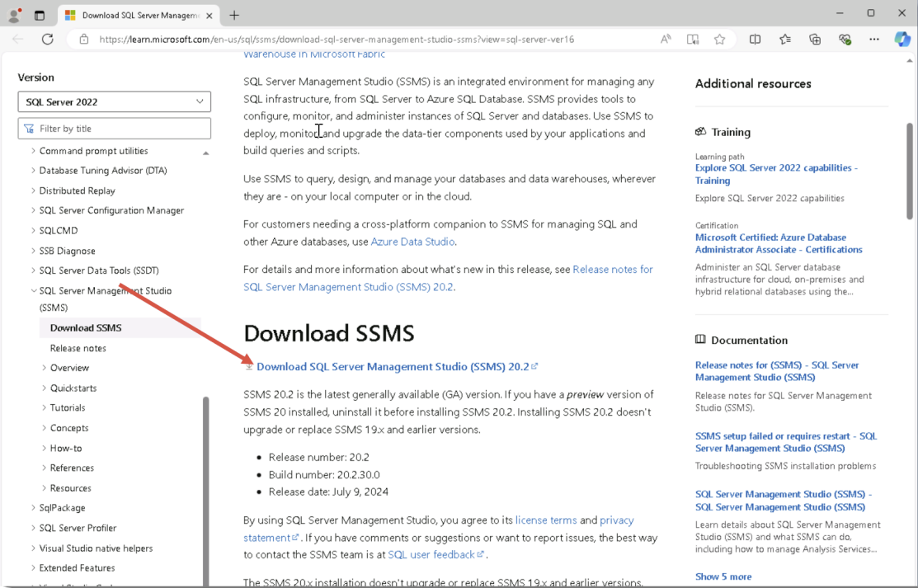Activate Read aloud icon in address bar
The height and width of the screenshot is (588, 918).
[666, 40]
